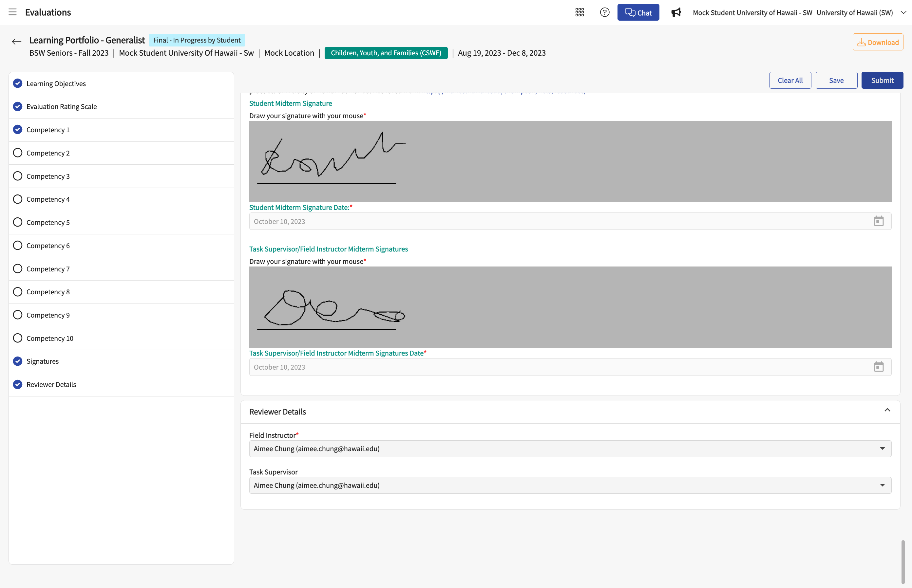Open calendar for Student Midterm Signature Date

coord(879,221)
